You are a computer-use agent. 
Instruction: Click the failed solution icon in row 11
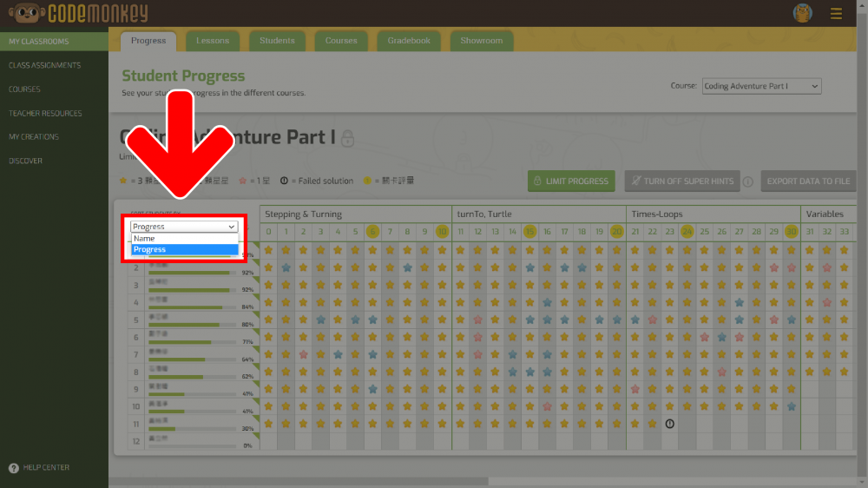pos(670,424)
